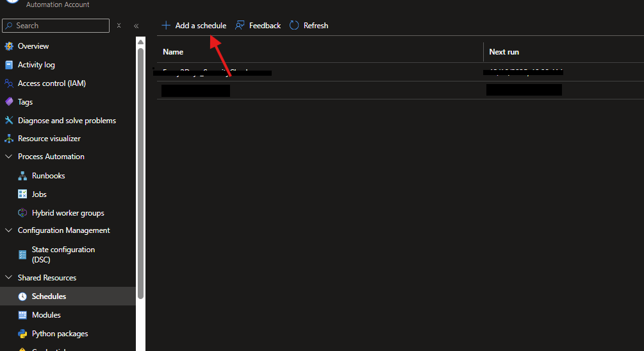644x351 pixels.
Task: Sort schedules by Name column header
Action: [173, 52]
